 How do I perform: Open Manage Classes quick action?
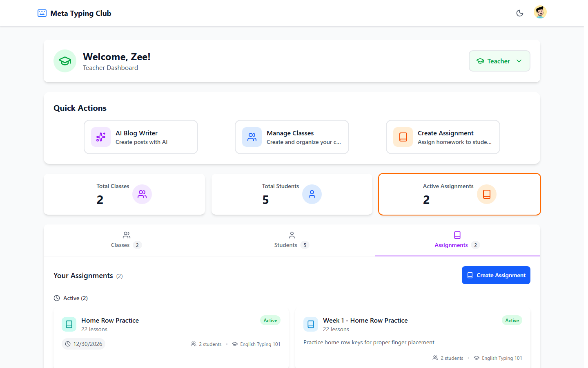click(x=292, y=137)
